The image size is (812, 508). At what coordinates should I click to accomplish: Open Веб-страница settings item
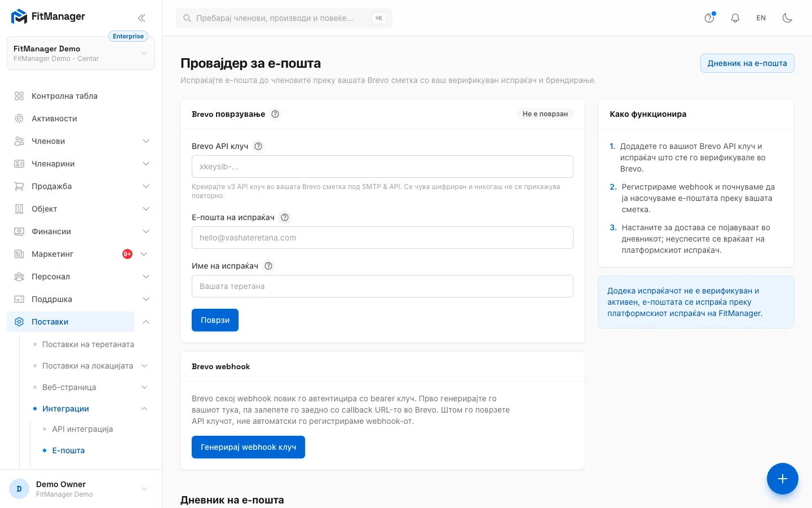click(69, 387)
